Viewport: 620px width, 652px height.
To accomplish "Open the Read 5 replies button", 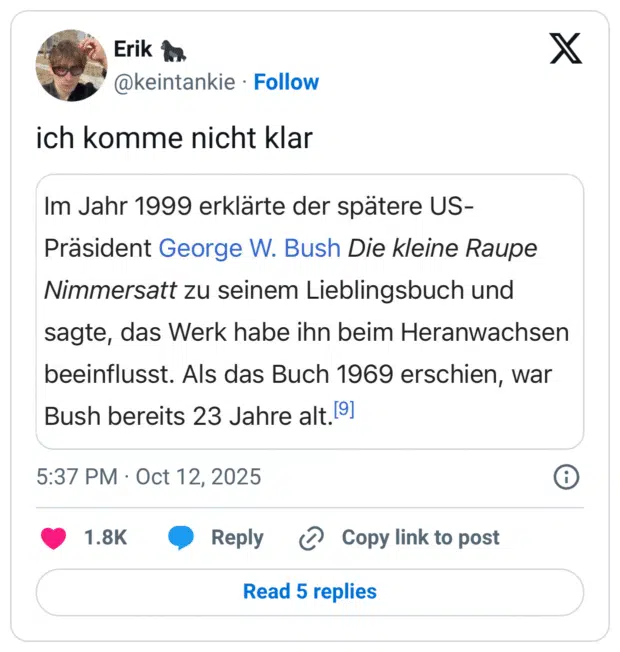I will tap(310, 591).
